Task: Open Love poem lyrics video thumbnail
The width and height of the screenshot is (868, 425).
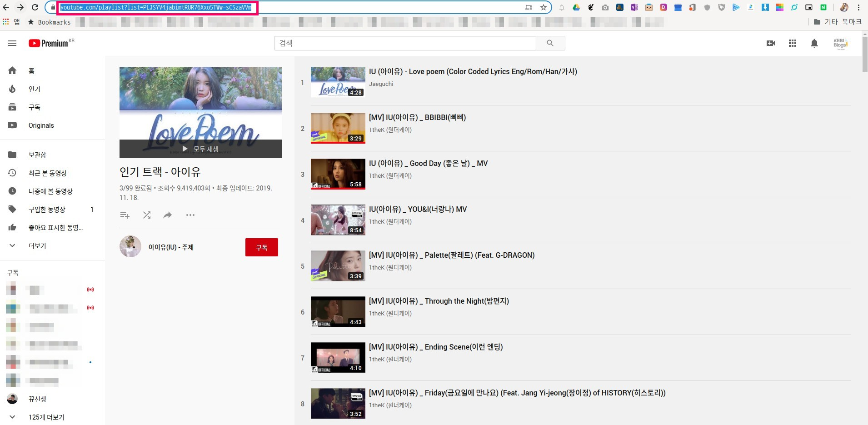Action: (x=338, y=82)
